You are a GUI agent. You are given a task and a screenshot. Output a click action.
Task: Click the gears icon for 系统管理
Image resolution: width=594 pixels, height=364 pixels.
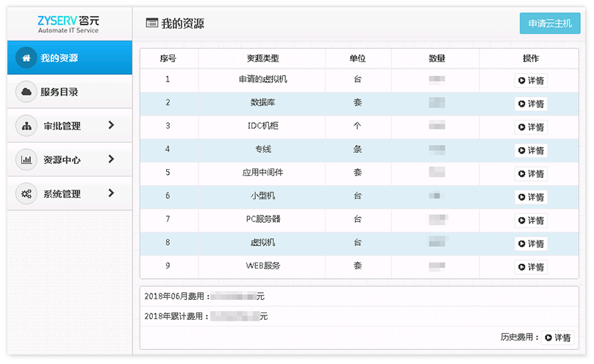click(x=26, y=193)
